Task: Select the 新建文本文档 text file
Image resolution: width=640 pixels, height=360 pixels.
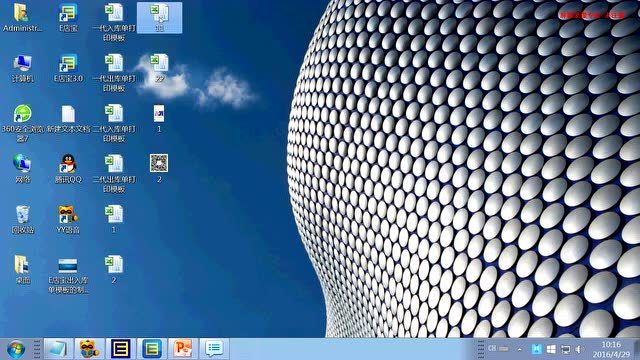Action: (68, 118)
